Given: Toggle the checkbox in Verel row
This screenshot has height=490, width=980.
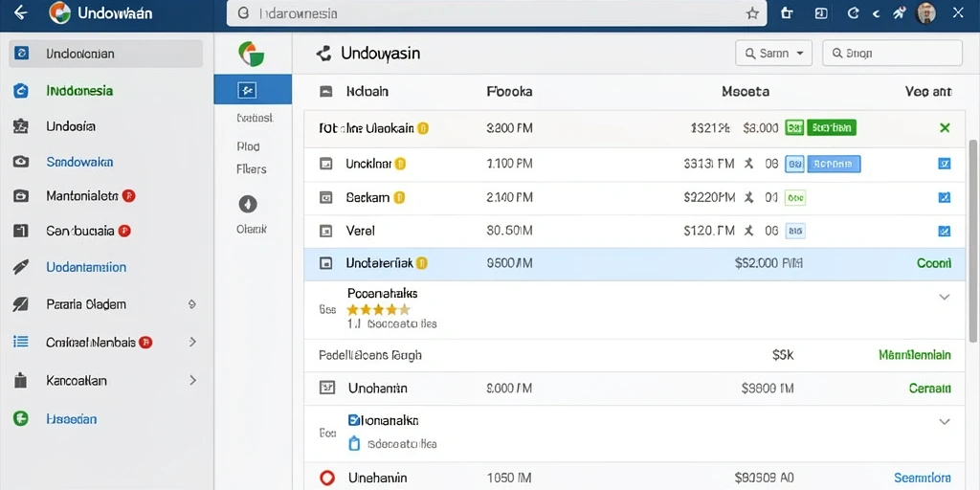Looking at the screenshot, I should click(945, 231).
